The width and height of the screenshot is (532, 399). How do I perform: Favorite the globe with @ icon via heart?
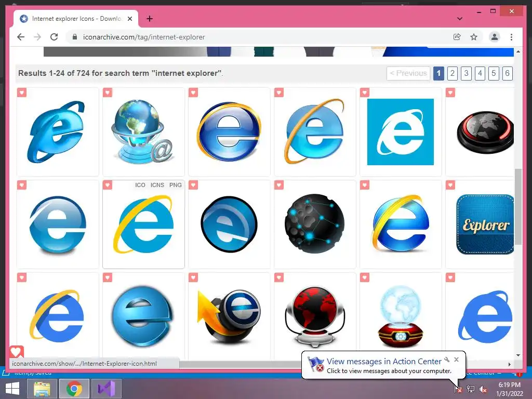pyautogui.click(x=108, y=92)
